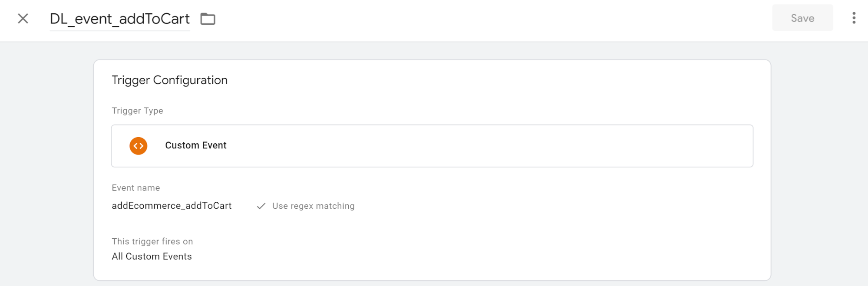868x286 pixels.
Task: Click the Trigger Configuration heading
Action: [x=169, y=80]
